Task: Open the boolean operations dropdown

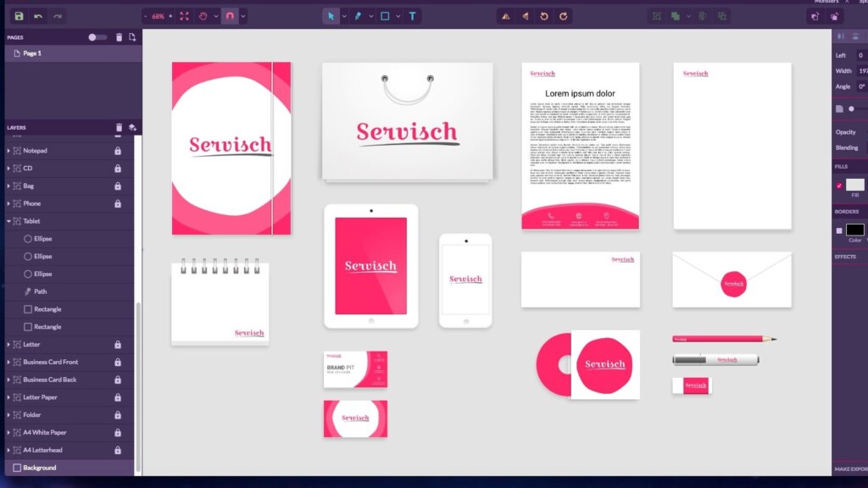Action: pyautogui.click(x=688, y=16)
